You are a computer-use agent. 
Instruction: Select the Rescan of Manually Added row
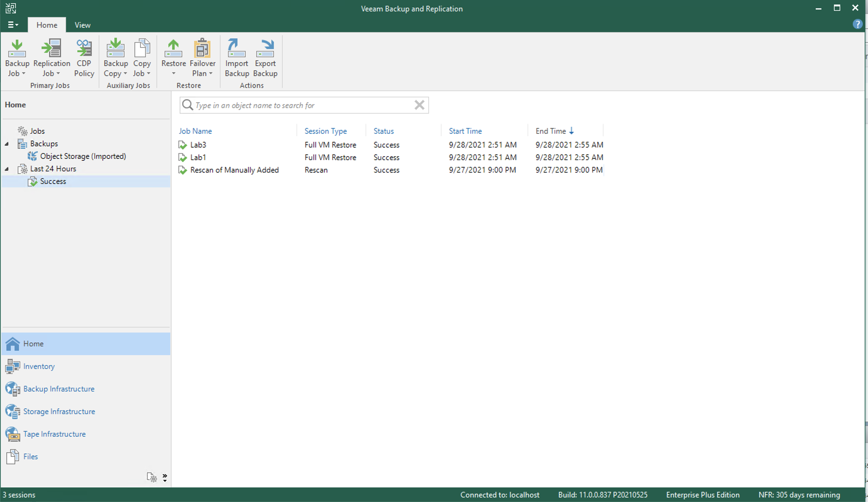coord(390,170)
